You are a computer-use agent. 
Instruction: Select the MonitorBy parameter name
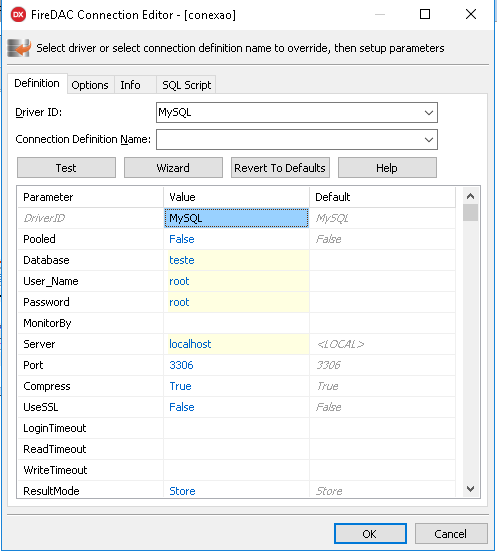(47, 323)
